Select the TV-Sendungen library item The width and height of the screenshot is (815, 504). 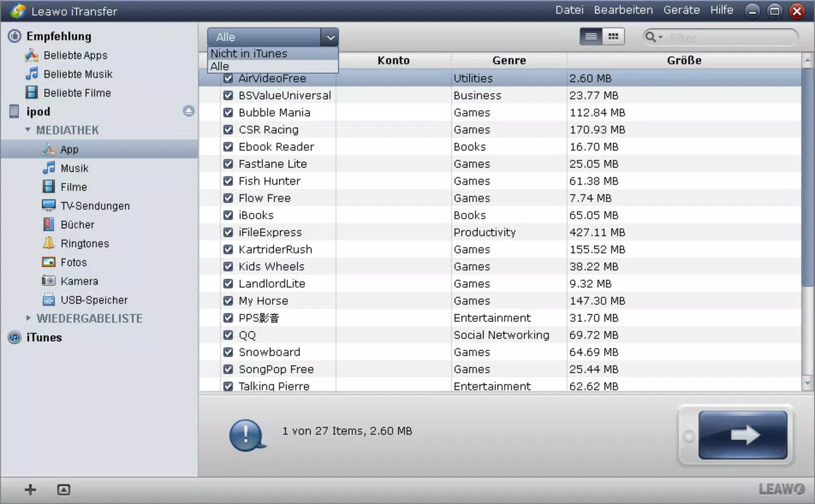point(86,206)
